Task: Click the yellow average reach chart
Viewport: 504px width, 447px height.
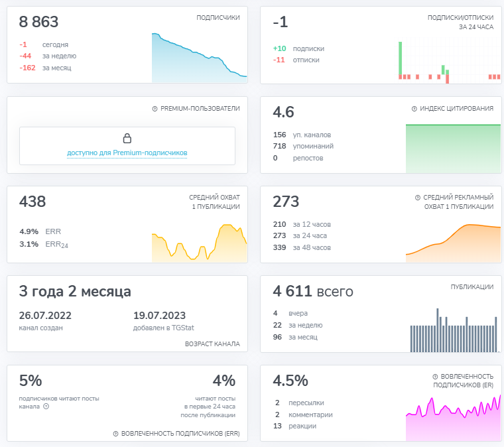Action: pos(200,243)
